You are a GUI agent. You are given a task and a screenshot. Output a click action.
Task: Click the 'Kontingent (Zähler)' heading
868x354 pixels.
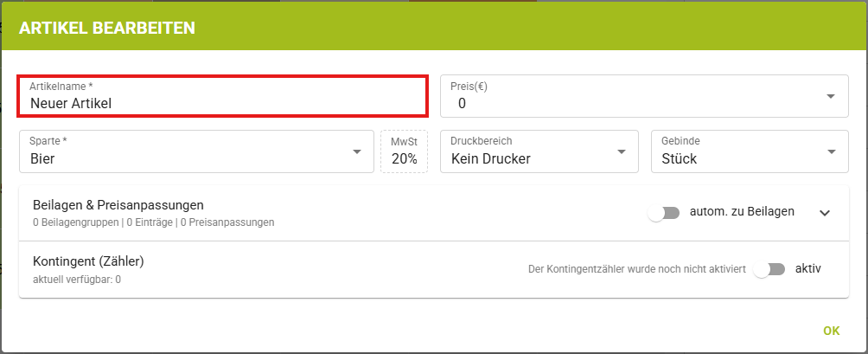tap(88, 261)
